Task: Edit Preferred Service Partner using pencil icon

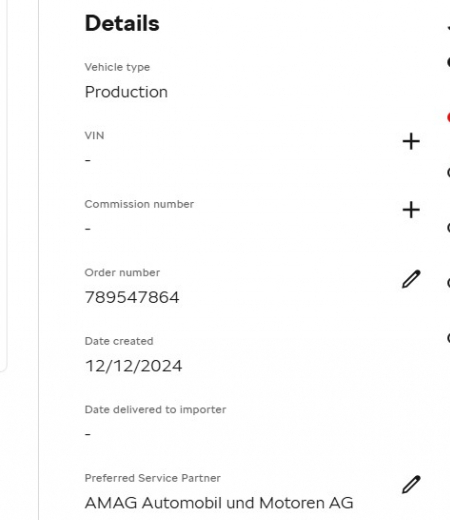Action: click(x=411, y=484)
